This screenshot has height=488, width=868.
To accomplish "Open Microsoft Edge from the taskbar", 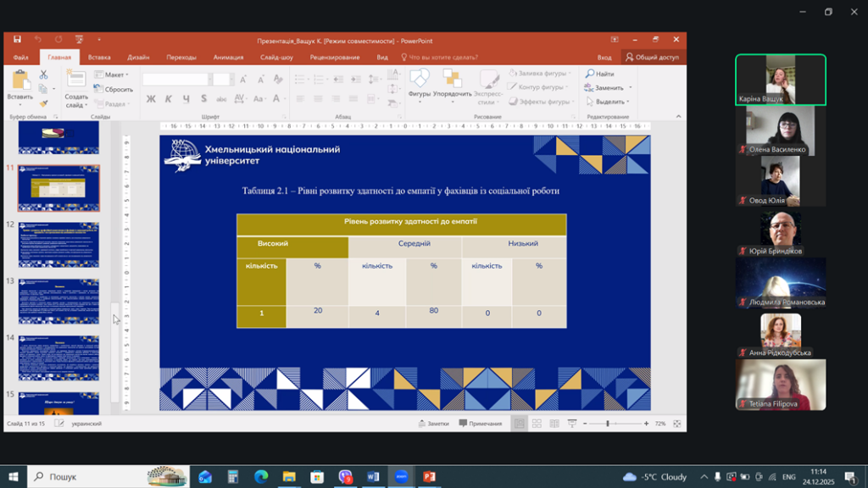I will (260, 477).
